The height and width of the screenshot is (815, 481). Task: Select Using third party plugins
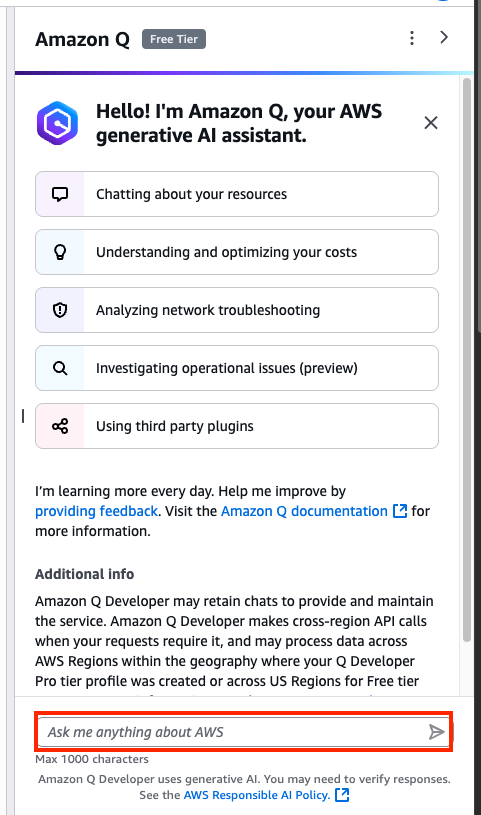(237, 426)
